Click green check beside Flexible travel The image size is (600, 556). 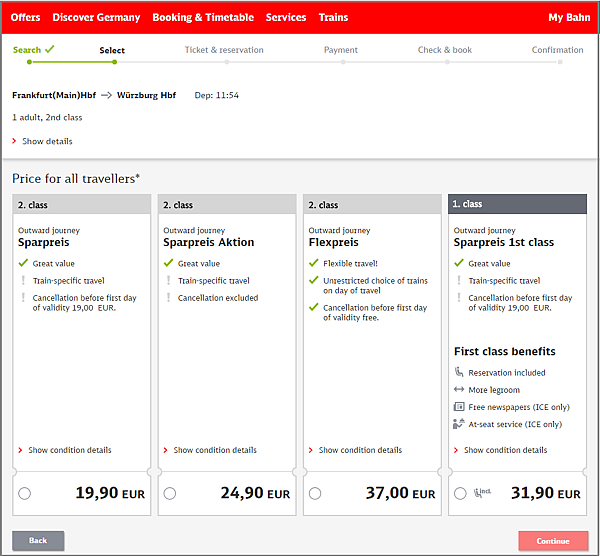(314, 264)
